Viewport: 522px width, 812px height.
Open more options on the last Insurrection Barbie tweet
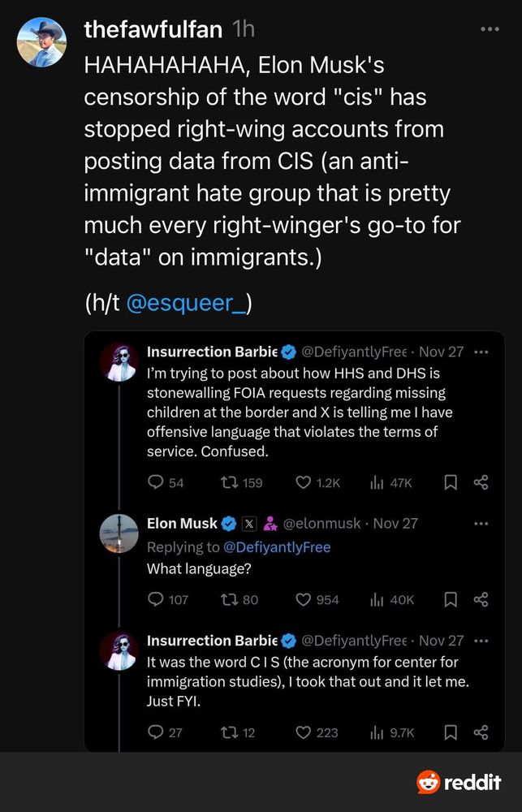[481, 641]
